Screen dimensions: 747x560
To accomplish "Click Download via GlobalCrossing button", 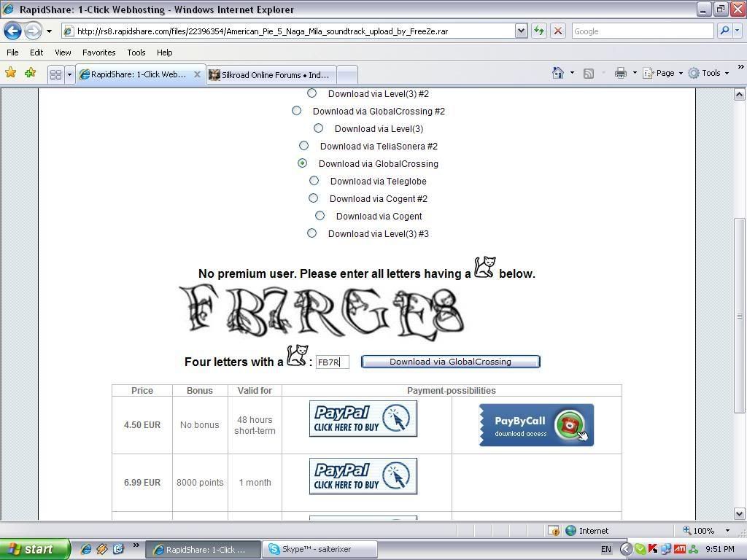I will click(x=450, y=362).
